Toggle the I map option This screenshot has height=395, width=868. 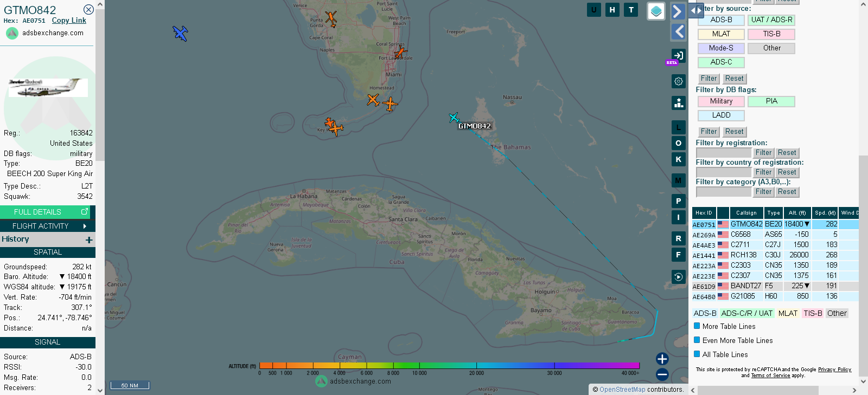point(678,217)
